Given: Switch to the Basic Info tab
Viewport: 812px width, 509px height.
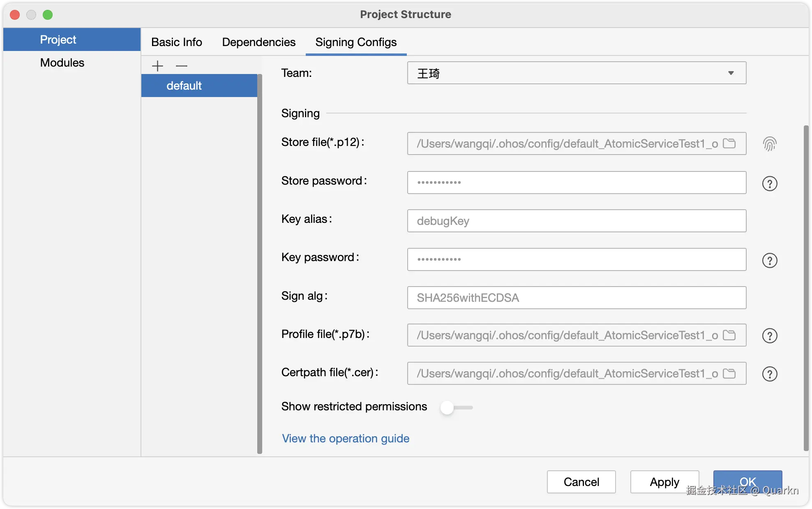Looking at the screenshot, I should tap(176, 42).
